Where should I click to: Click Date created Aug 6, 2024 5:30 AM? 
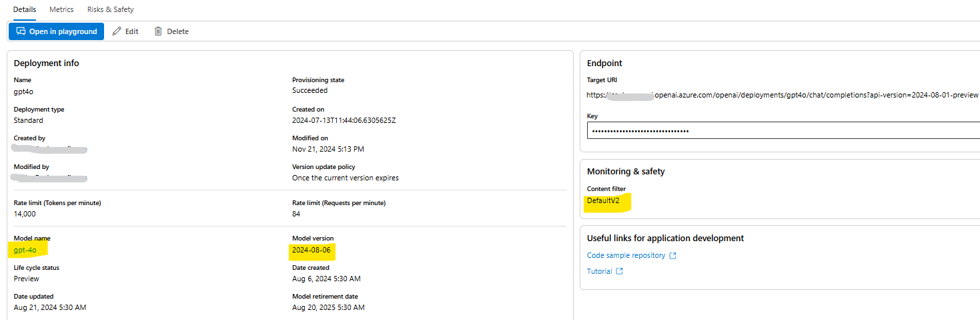point(326,279)
